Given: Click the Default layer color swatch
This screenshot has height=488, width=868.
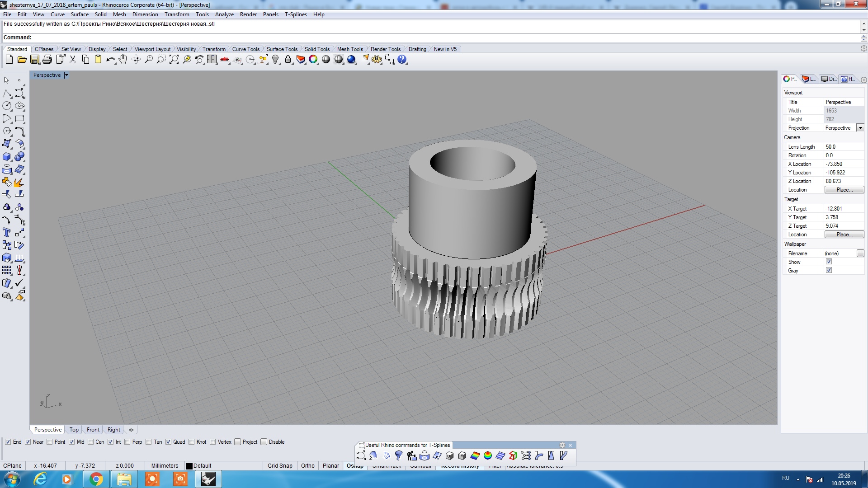Looking at the screenshot, I should pos(189,466).
